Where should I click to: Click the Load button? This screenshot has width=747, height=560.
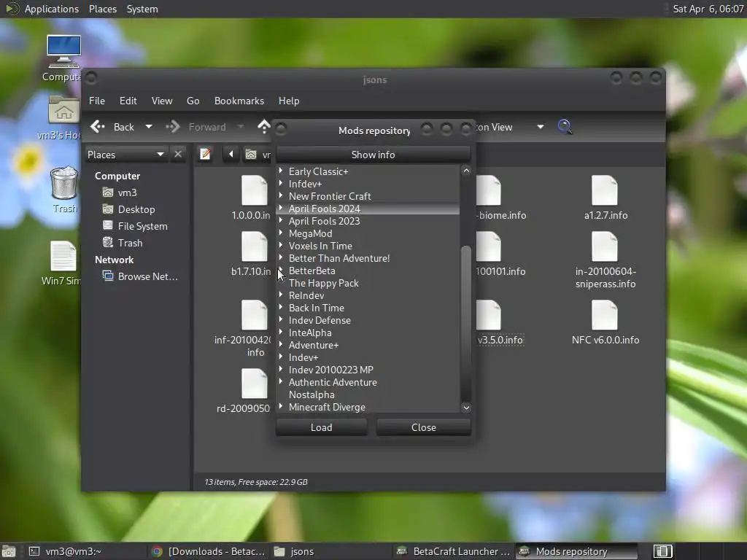322,427
